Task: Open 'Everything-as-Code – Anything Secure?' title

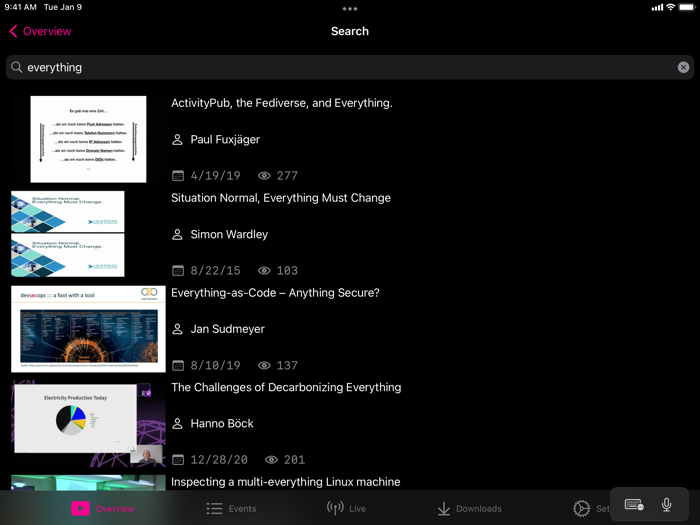Action: [x=275, y=293]
